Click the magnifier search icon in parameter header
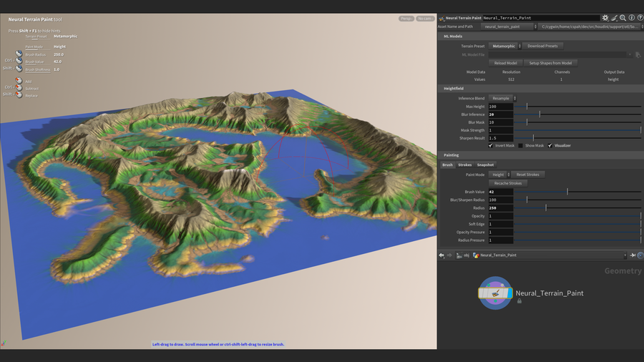Screen dimensions: 644x362 (623, 17)
